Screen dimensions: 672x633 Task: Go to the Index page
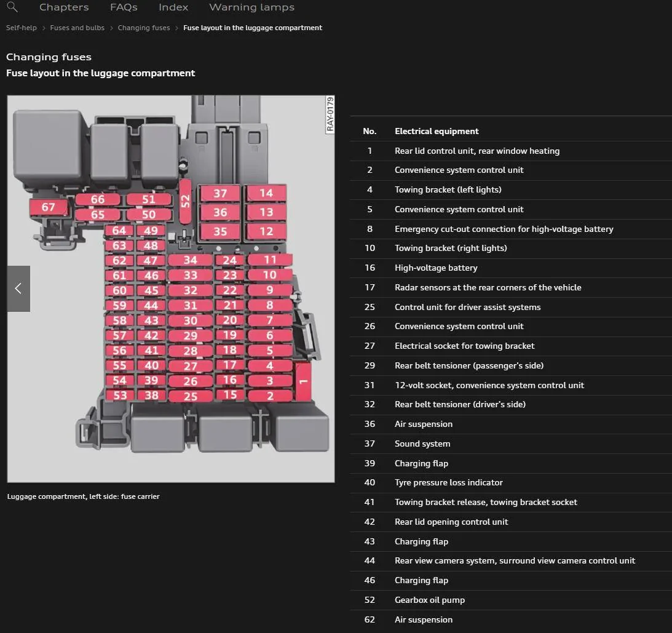point(173,7)
